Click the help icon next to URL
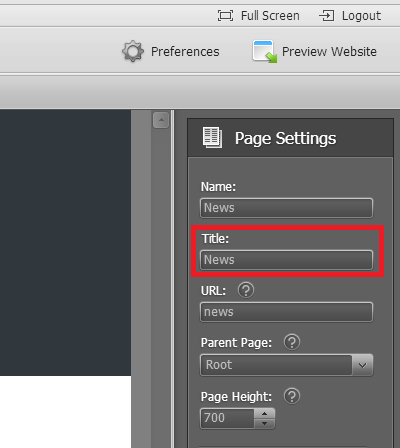Viewport: 400px width, 448px height. [x=246, y=290]
